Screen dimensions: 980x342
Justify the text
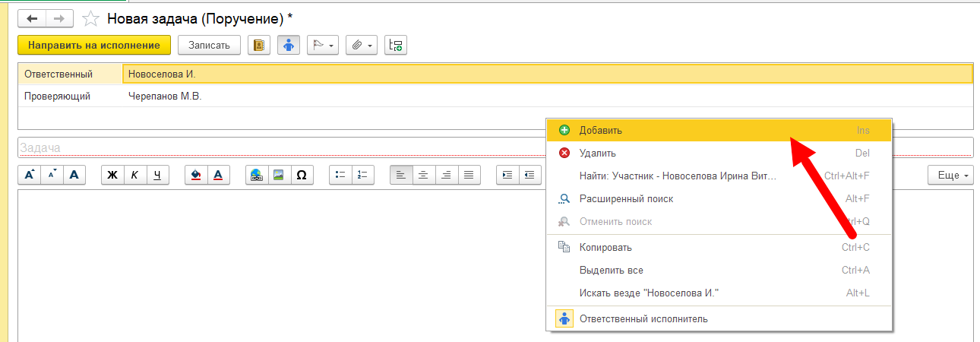pyautogui.click(x=469, y=175)
